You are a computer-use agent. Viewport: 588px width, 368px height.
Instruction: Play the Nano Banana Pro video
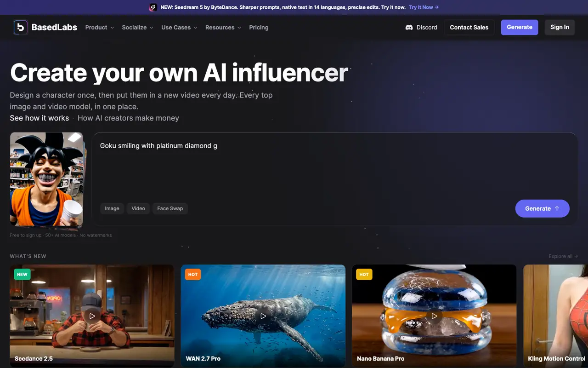pyautogui.click(x=434, y=316)
